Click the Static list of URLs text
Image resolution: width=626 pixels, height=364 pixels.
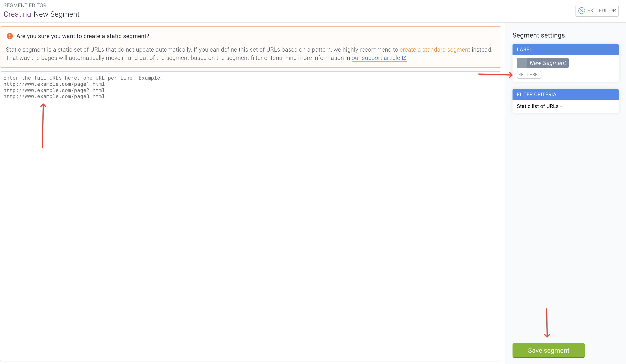[x=538, y=106]
